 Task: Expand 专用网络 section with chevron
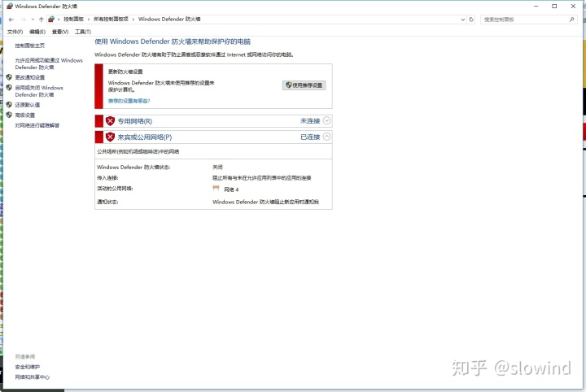tap(326, 120)
